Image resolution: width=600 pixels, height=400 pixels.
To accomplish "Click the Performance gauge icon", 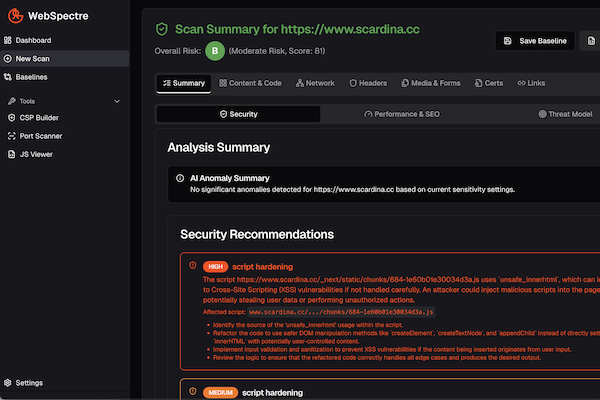I will tap(368, 114).
